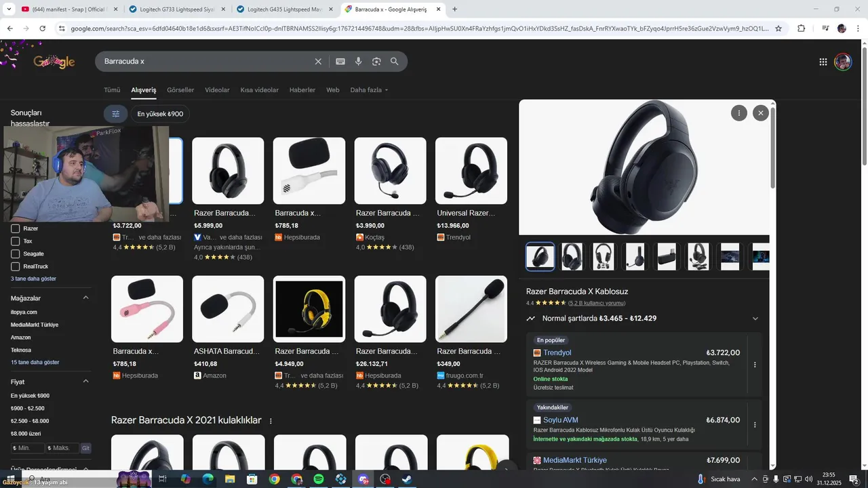The height and width of the screenshot is (488, 868).
Task: Open the Daha fazla search menu
Action: coord(369,90)
